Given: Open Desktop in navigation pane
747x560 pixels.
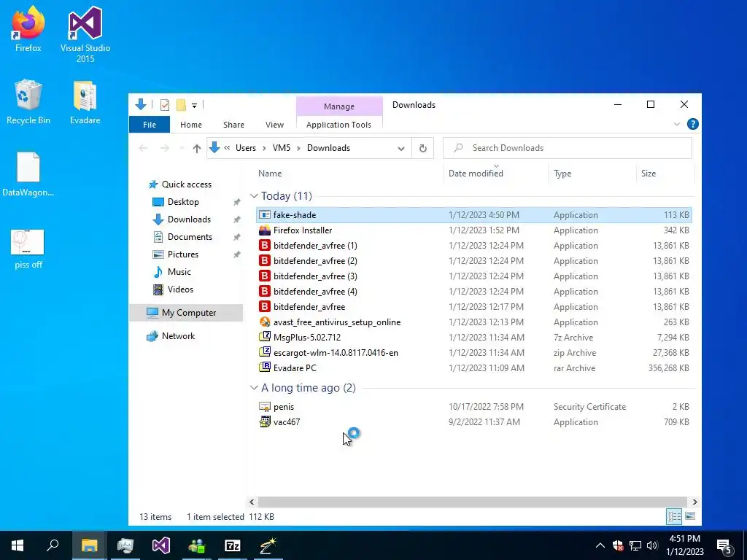Looking at the screenshot, I should click(x=183, y=202).
